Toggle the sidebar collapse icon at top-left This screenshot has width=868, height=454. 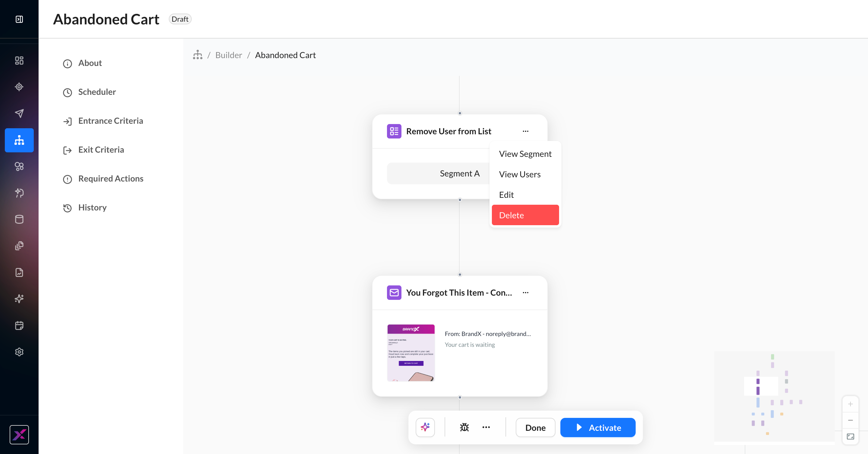coord(19,19)
